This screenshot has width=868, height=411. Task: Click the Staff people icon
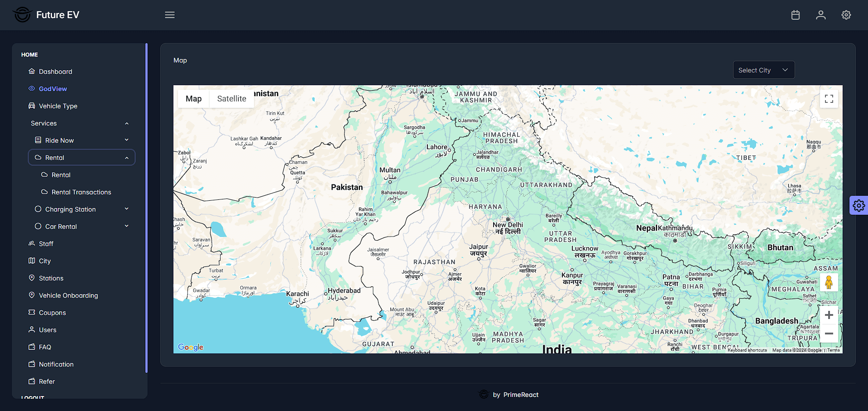(32, 243)
